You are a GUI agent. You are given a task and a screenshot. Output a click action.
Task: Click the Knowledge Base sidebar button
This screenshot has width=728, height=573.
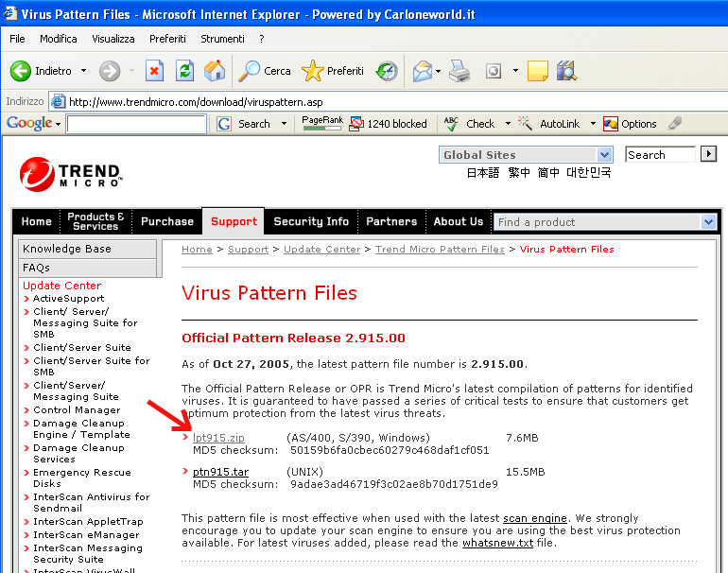point(87,249)
